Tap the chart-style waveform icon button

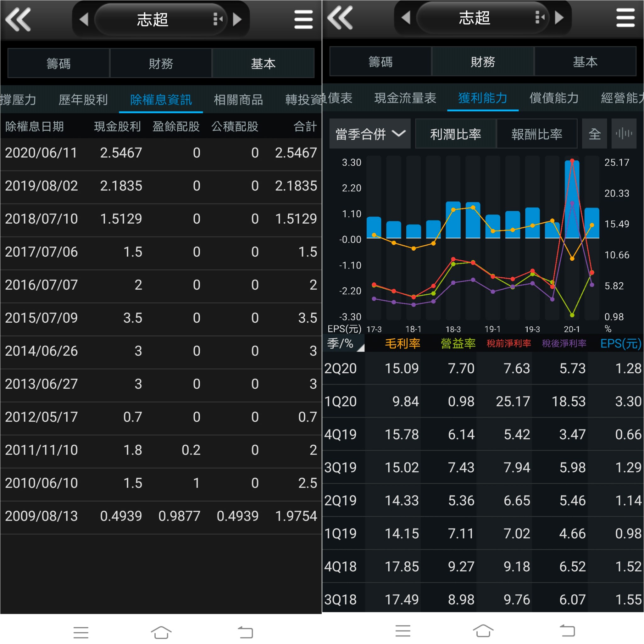624,134
